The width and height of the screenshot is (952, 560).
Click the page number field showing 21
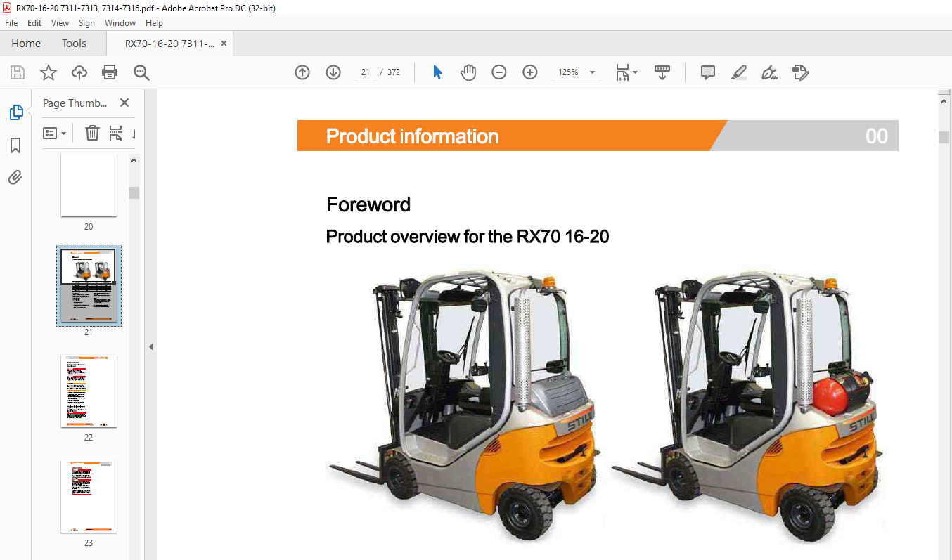tap(366, 72)
